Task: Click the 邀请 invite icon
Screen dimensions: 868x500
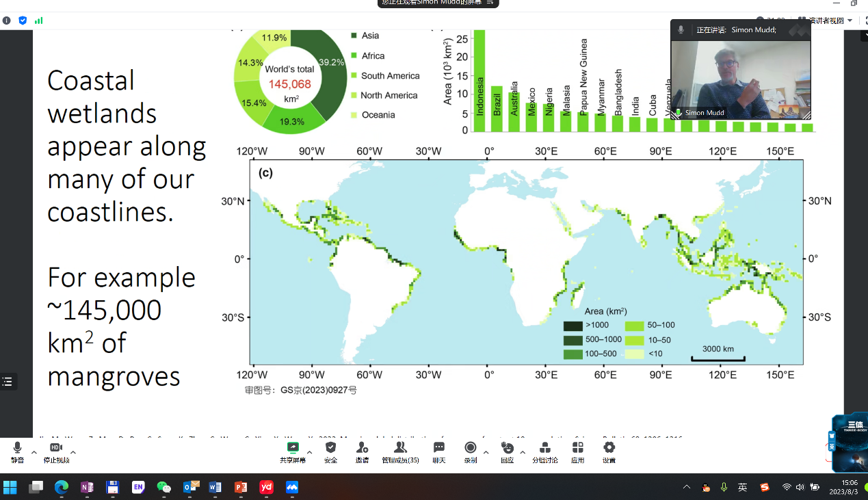Action: tap(362, 448)
